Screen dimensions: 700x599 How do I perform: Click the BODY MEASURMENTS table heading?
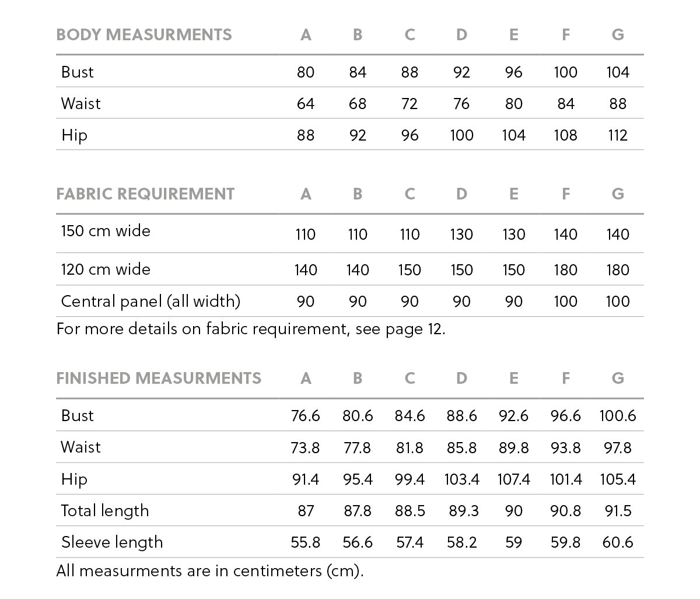[144, 35]
